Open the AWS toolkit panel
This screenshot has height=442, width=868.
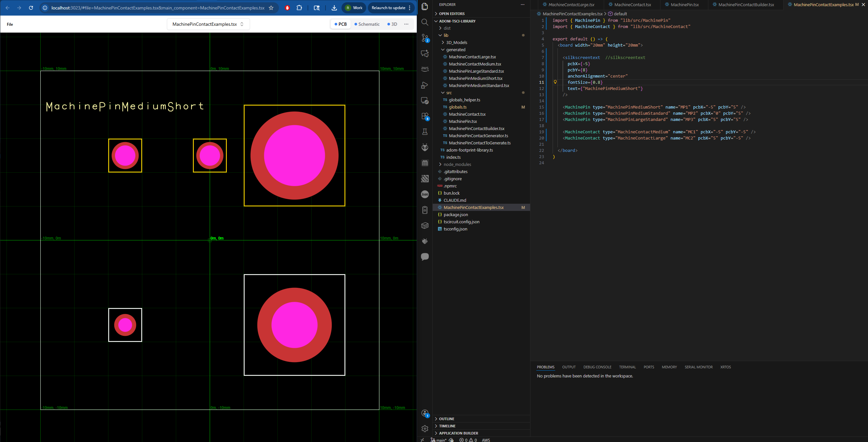point(425,69)
